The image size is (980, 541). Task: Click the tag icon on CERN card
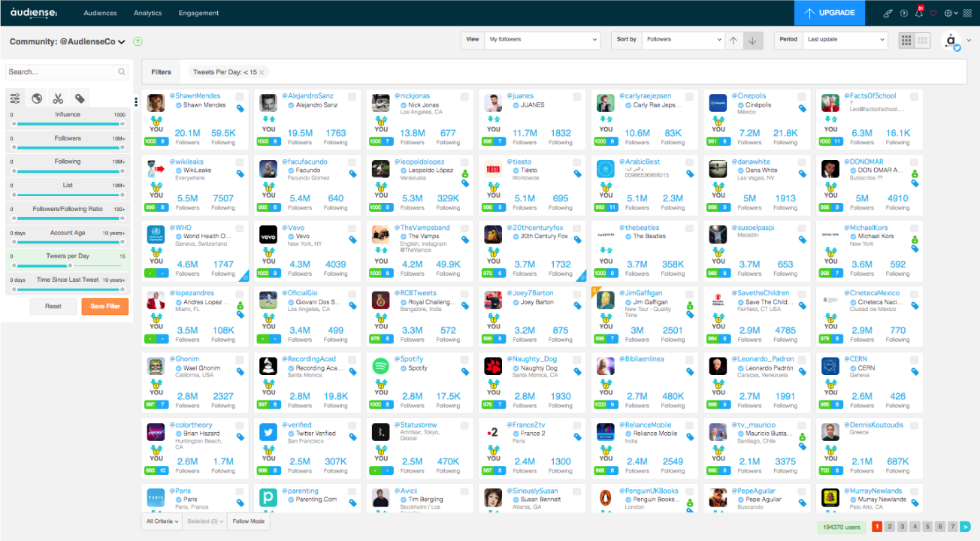point(915,371)
